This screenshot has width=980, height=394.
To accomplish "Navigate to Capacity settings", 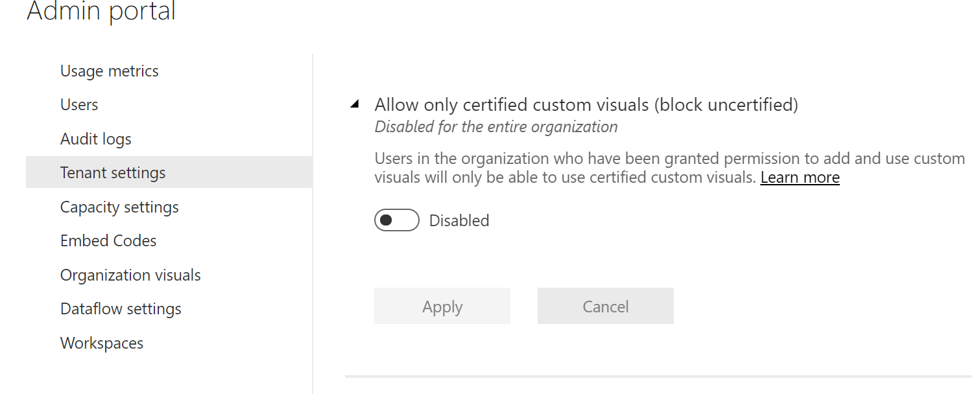I will tap(119, 207).
